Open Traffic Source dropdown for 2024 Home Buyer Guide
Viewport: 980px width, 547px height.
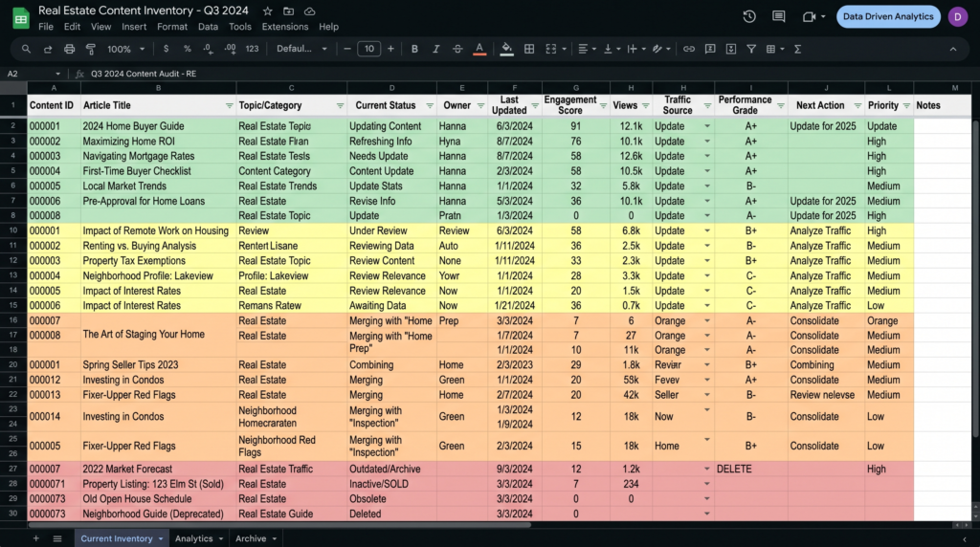[x=707, y=126]
